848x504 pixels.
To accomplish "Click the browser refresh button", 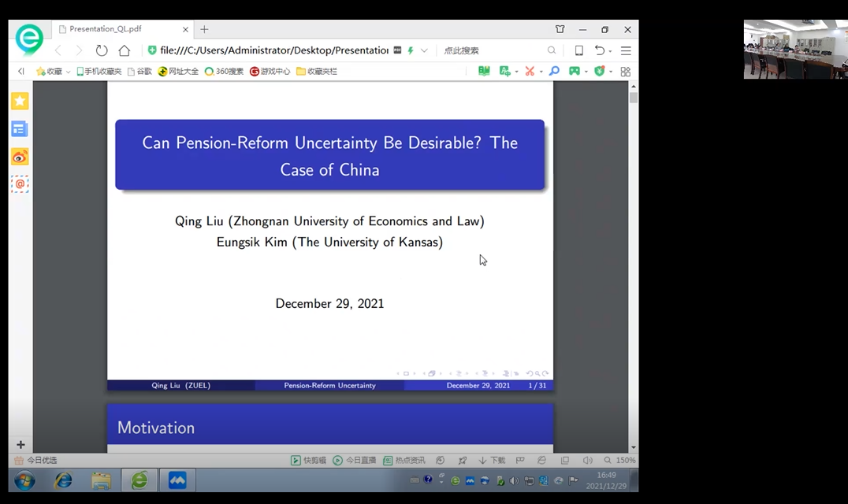I will click(x=102, y=50).
